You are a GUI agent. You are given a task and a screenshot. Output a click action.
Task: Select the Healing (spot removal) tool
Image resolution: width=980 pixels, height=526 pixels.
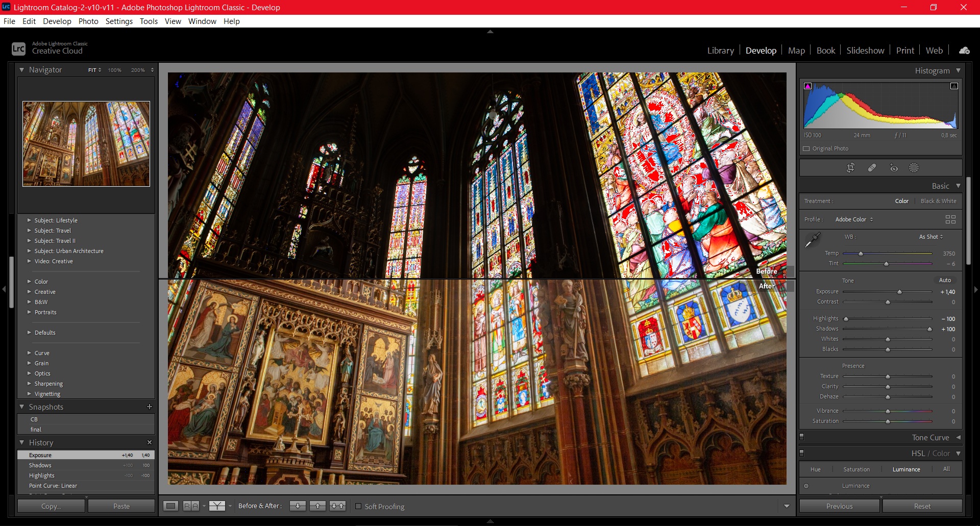tap(872, 168)
